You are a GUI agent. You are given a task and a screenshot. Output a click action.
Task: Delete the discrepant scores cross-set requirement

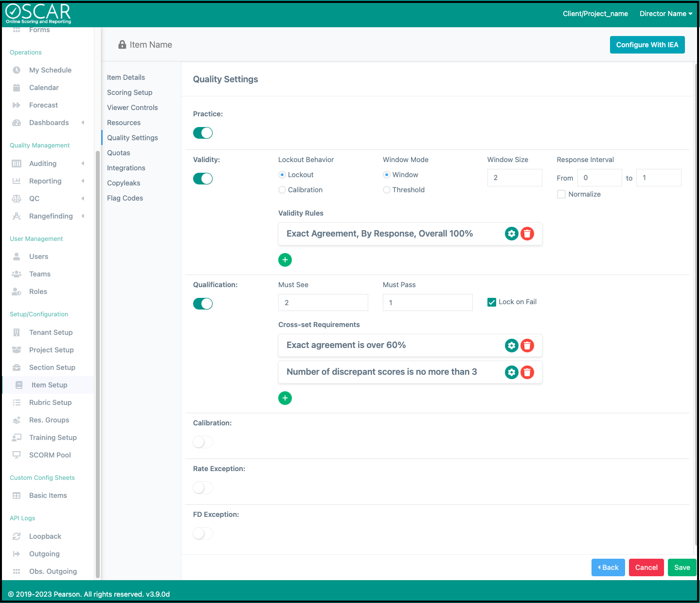(527, 372)
